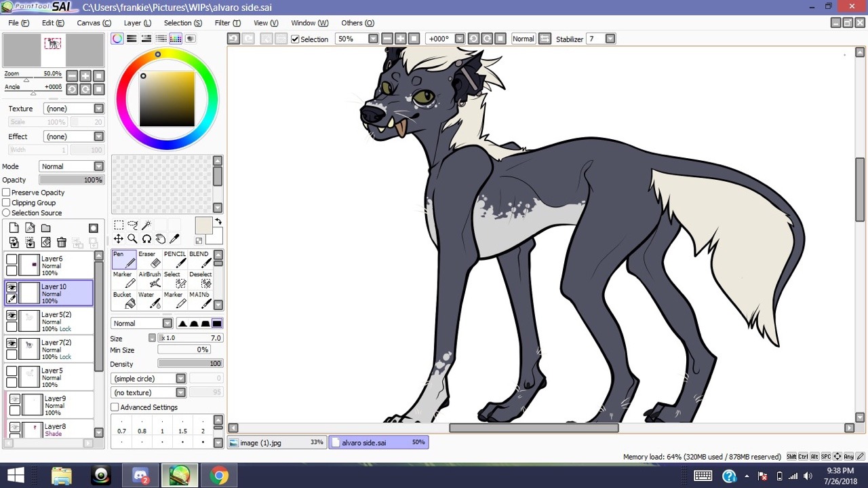Screen dimensions: 868x488
Task: Create a new normal layer
Action: pos(14,228)
